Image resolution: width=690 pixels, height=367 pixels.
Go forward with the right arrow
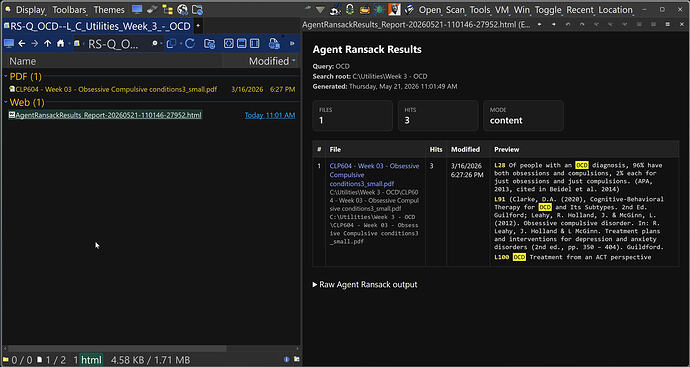click(34, 44)
